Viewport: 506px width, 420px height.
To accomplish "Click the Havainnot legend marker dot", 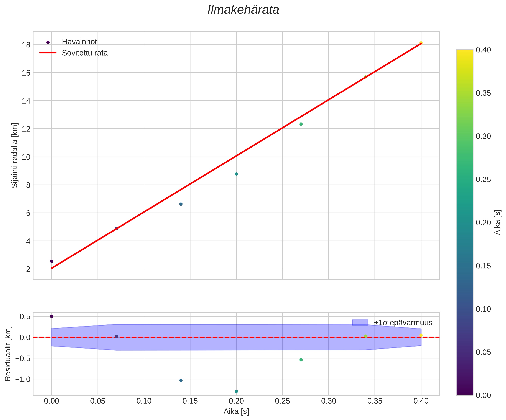I will tap(48, 42).
